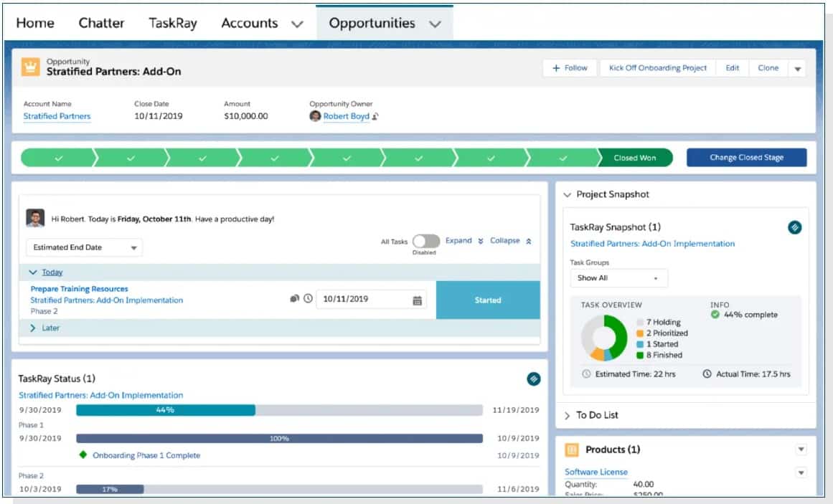Viewport: 833px width, 504px height.
Task: Go to the Home tab
Action: 35,23
